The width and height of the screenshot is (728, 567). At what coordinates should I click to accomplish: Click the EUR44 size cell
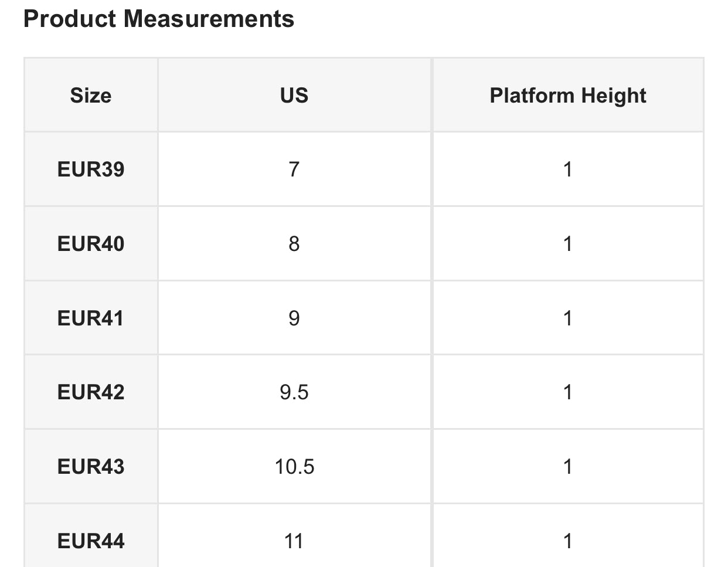[91, 541]
